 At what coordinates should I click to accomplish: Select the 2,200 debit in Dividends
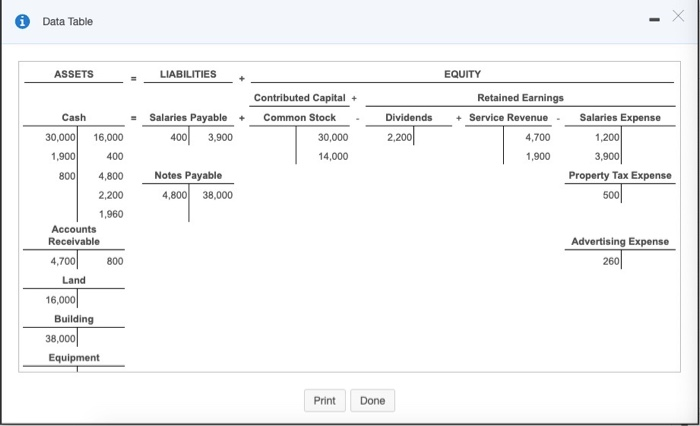(x=400, y=137)
